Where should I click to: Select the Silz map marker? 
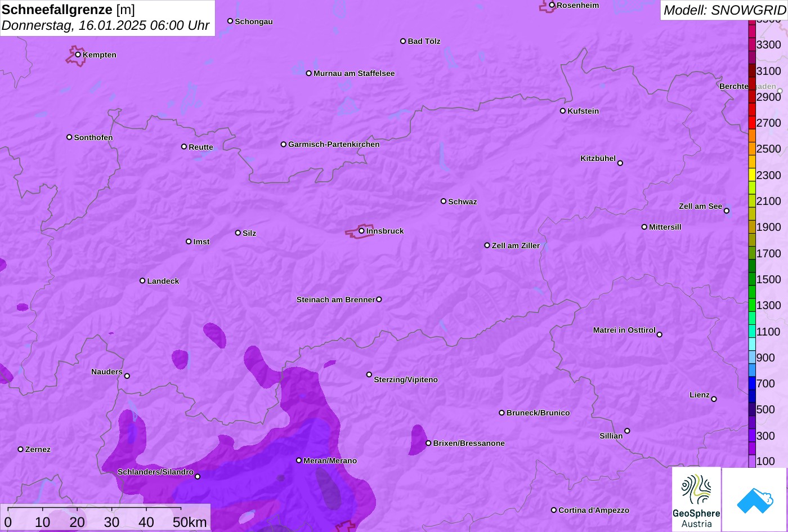point(238,233)
